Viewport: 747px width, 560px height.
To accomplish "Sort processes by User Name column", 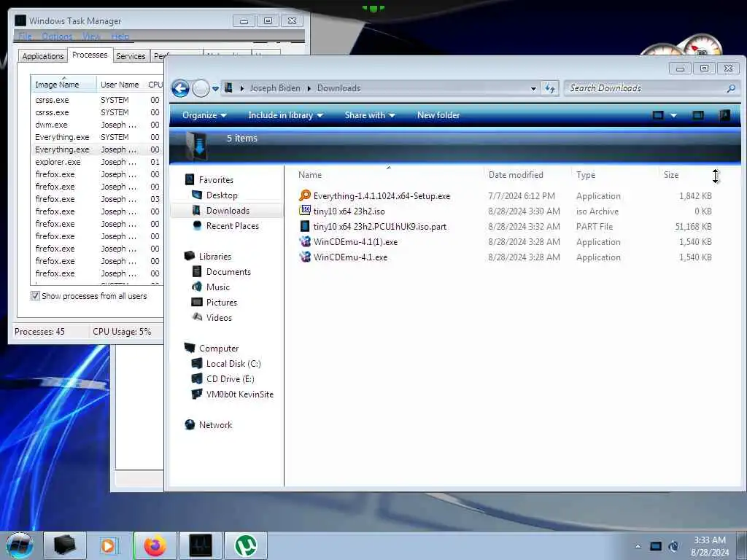I will [120, 85].
